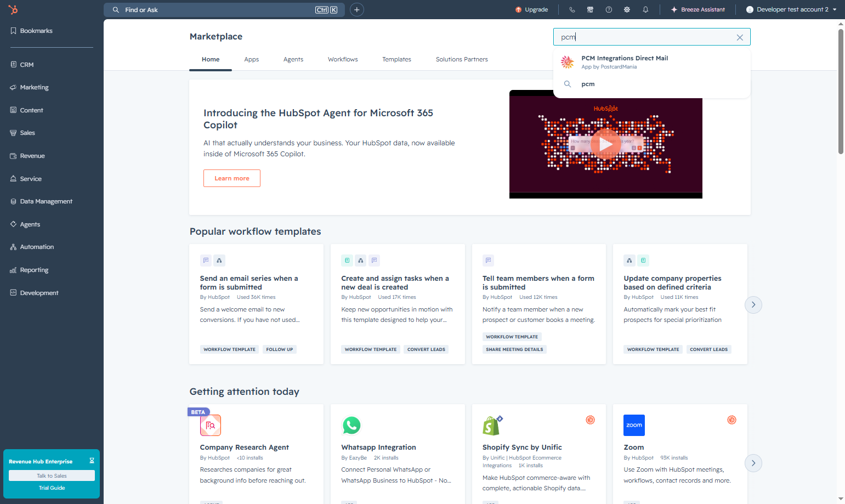Open the Service sidebar menu

(26, 179)
